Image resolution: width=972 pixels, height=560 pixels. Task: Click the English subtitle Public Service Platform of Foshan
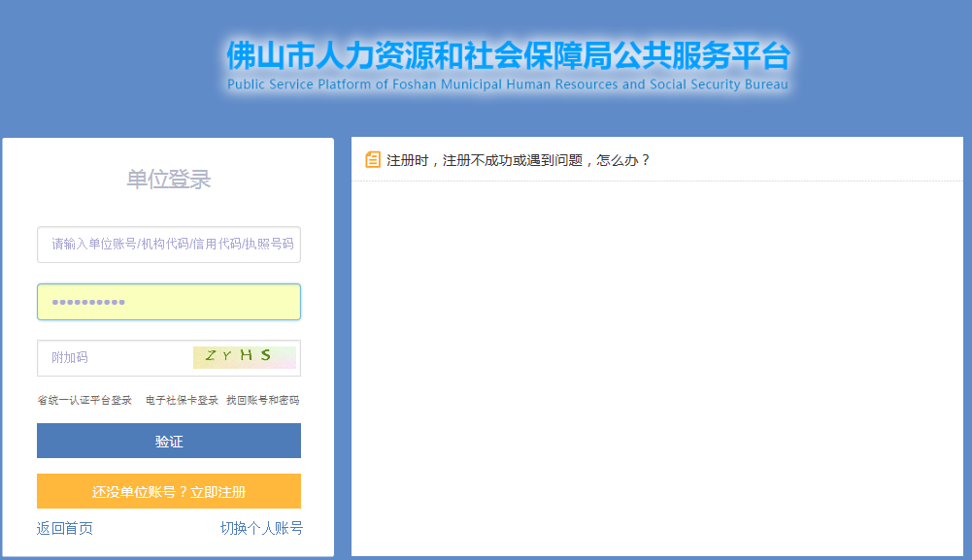508,84
